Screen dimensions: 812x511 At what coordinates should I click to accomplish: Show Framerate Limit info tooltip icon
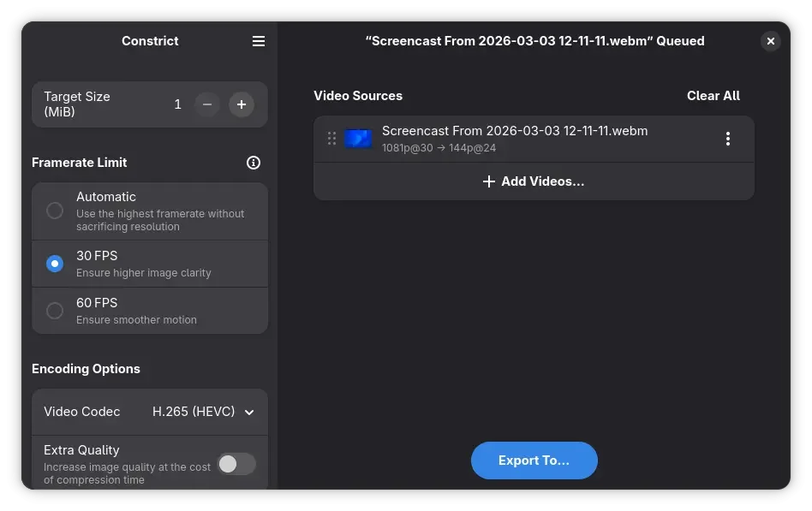click(254, 163)
